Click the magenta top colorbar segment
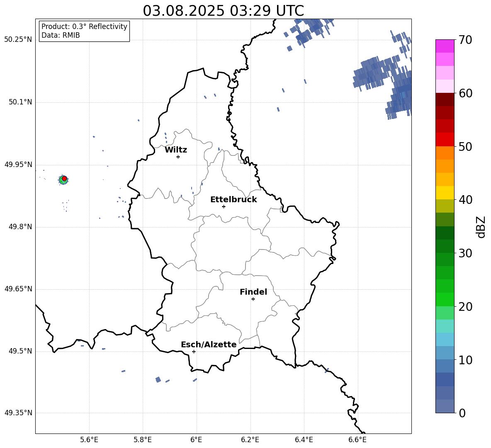 click(x=445, y=46)
